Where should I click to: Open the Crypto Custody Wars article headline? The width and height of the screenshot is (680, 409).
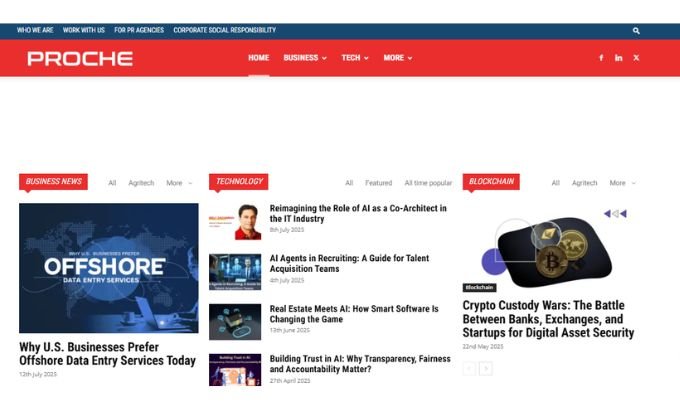548,319
